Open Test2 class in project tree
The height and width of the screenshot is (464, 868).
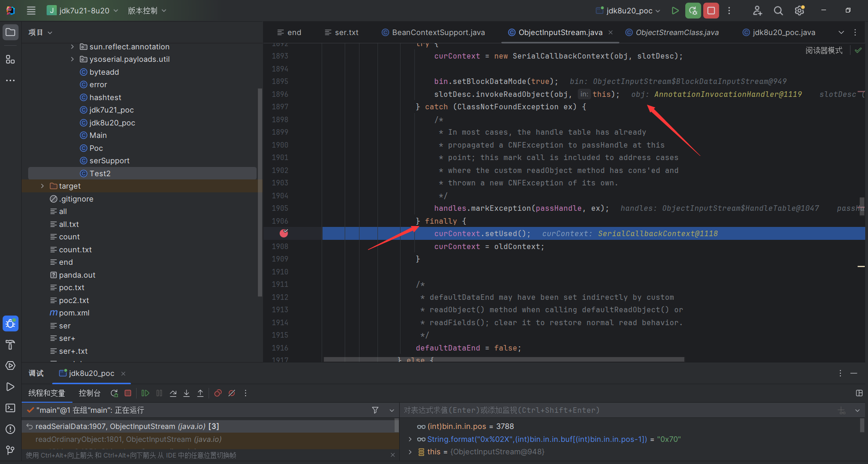[100, 173]
